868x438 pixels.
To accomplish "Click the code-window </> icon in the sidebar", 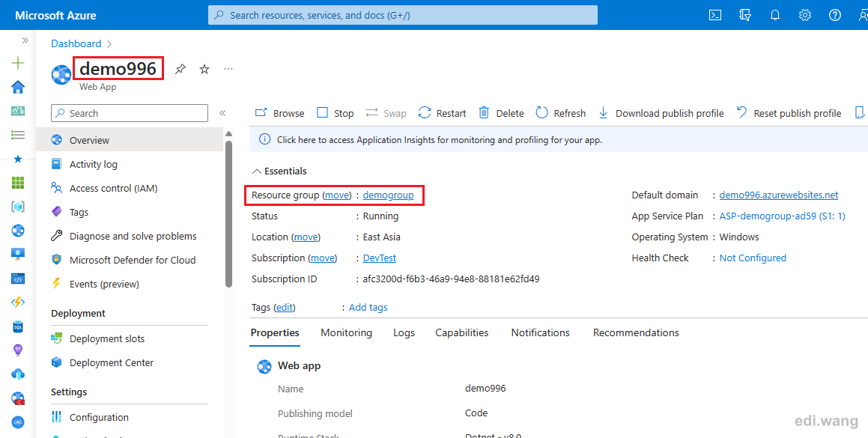I will (x=18, y=279).
